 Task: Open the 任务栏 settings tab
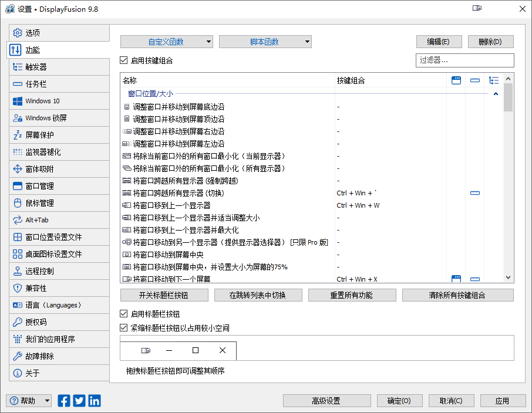(59, 84)
